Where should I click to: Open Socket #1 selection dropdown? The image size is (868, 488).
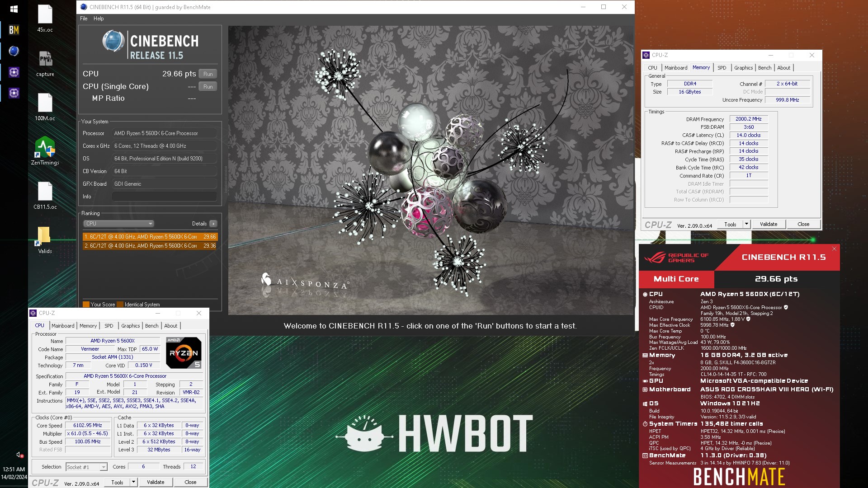coord(86,467)
